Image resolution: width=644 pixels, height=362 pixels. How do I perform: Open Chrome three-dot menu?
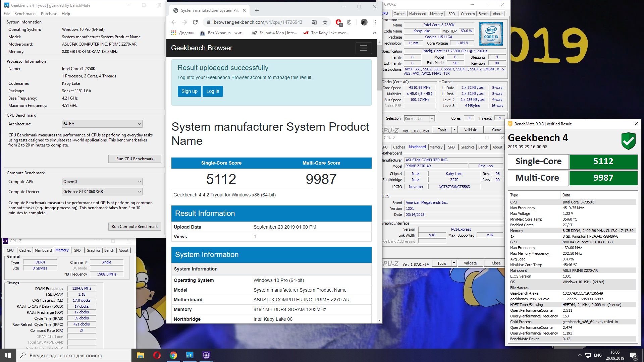pyautogui.click(x=375, y=22)
